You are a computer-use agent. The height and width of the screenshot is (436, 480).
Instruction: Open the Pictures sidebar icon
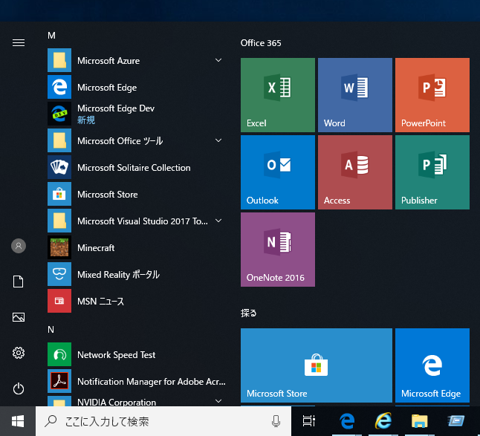(18, 317)
